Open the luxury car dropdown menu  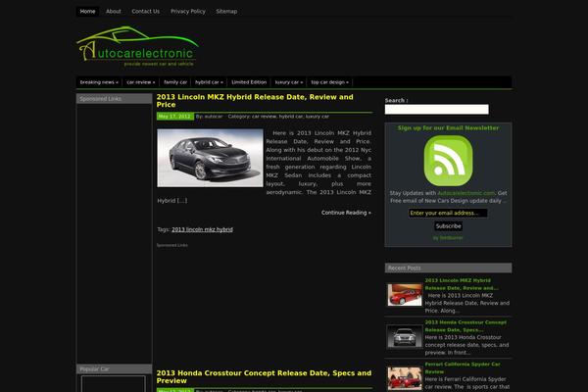(288, 82)
